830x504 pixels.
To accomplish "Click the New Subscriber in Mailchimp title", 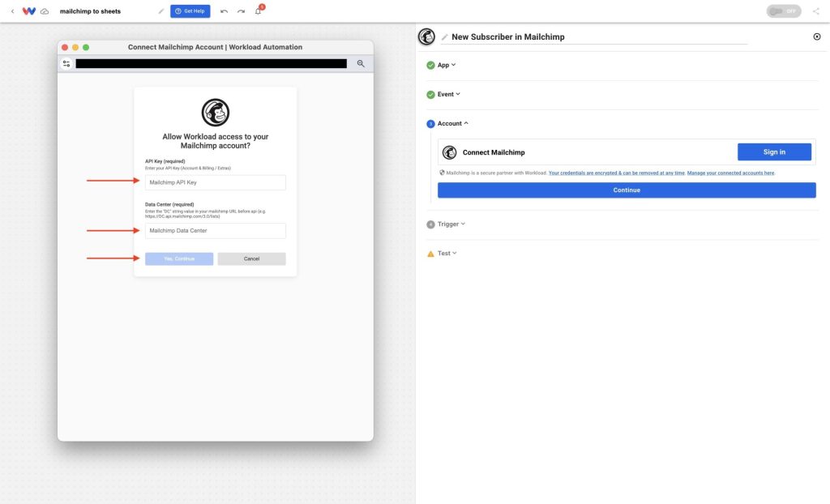I will (x=508, y=37).
